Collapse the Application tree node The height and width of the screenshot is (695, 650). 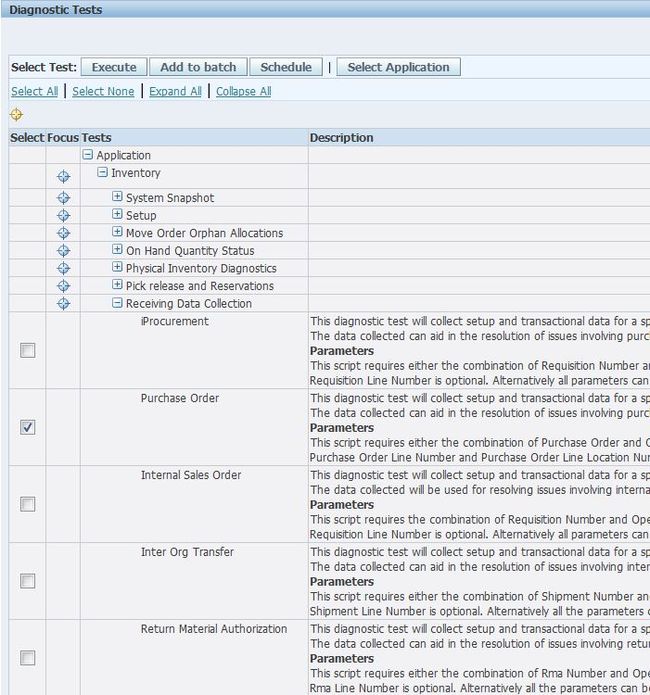pos(88,154)
